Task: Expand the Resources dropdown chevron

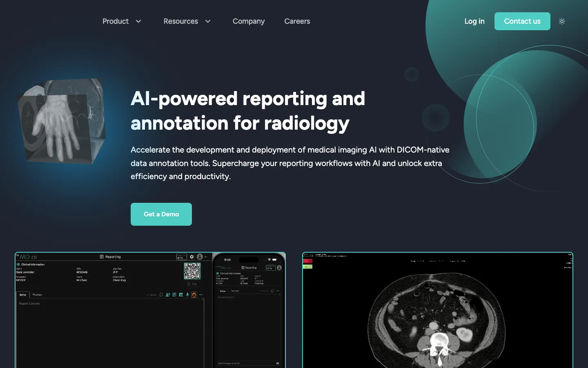Action: point(208,21)
